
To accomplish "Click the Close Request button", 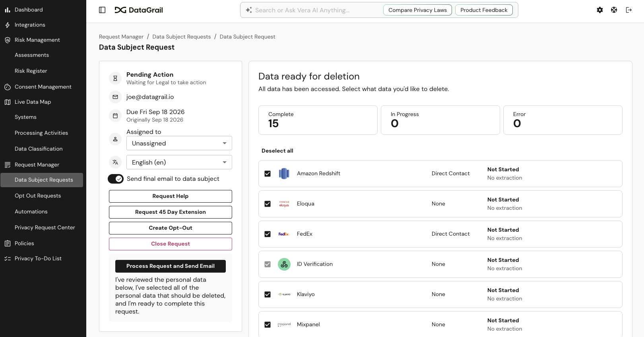I will (x=171, y=244).
